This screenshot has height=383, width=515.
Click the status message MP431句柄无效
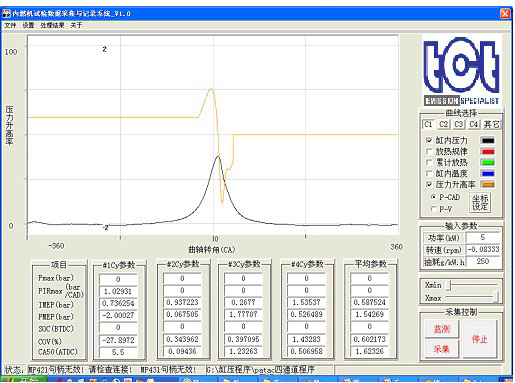coord(168,369)
